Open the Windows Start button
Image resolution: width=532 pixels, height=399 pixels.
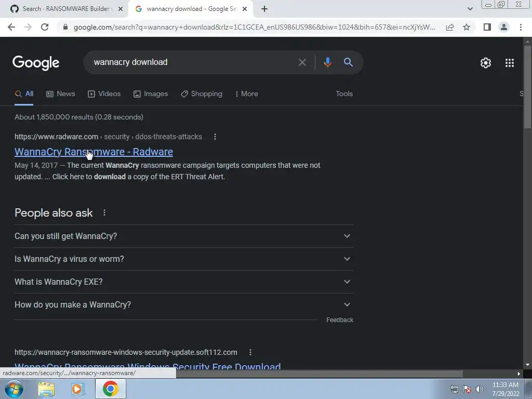click(x=14, y=389)
